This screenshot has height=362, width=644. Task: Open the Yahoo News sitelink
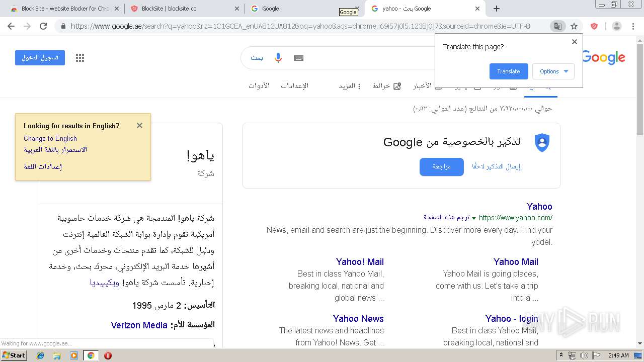click(358, 319)
